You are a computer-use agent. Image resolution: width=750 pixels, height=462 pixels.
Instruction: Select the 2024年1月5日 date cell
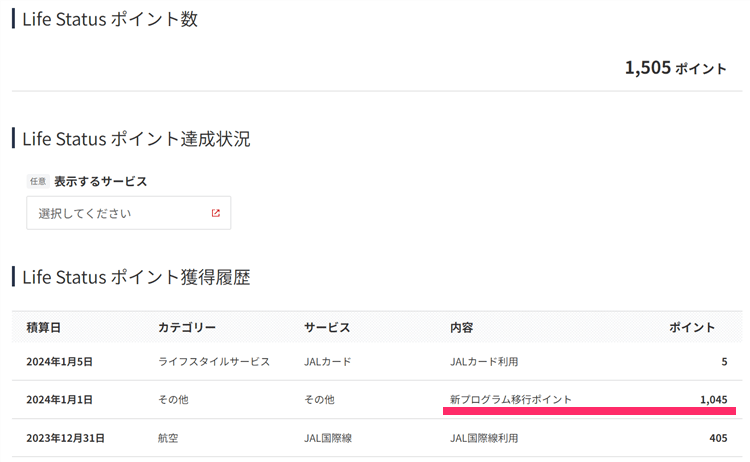[x=59, y=362]
